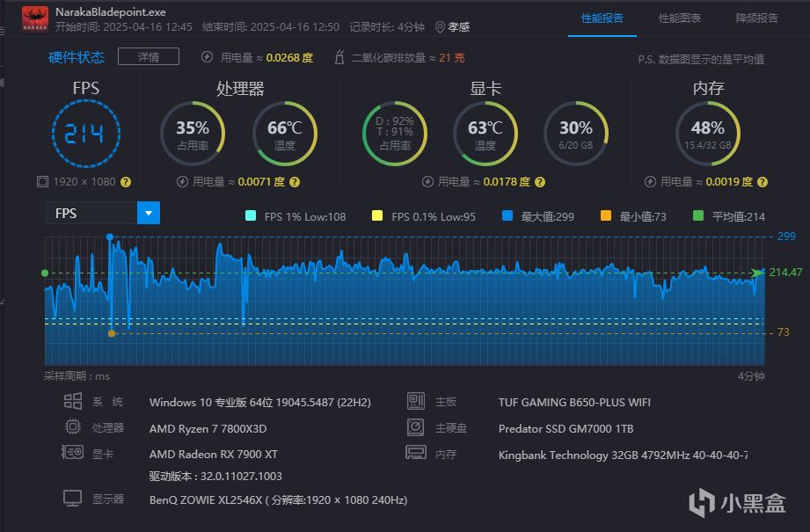Click the help icon after CPU power 0.0071 度

(295, 182)
